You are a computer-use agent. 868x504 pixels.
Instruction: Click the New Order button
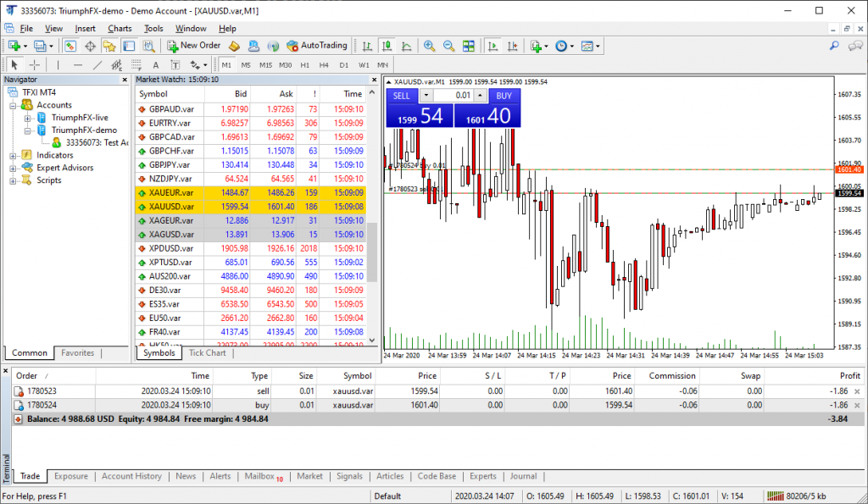[x=194, y=46]
